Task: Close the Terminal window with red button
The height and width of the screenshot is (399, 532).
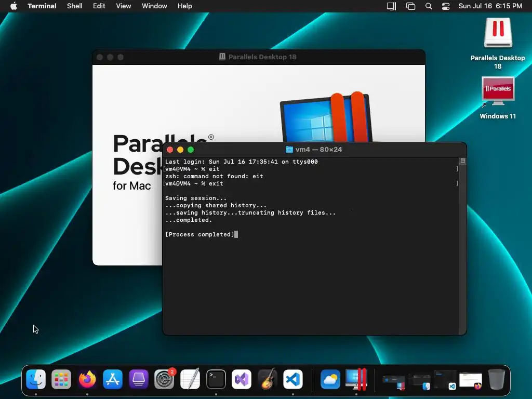Action: (x=170, y=150)
